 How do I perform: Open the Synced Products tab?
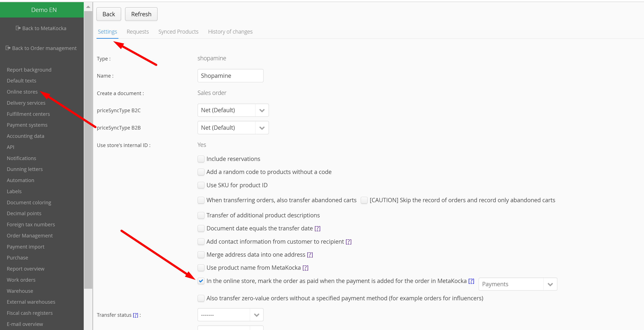178,32
